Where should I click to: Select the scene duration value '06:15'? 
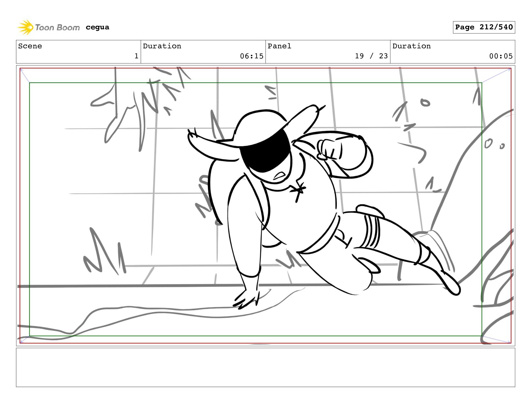[x=251, y=56]
